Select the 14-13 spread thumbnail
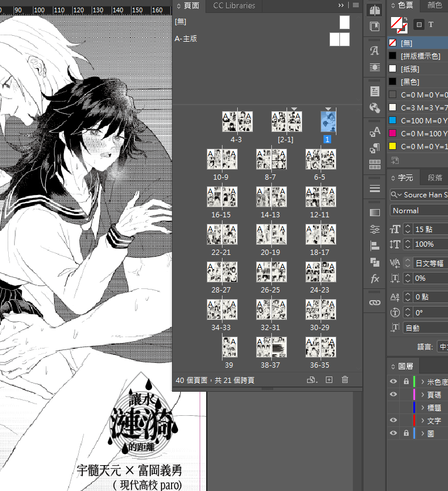448x491 pixels. pyautogui.click(x=271, y=197)
